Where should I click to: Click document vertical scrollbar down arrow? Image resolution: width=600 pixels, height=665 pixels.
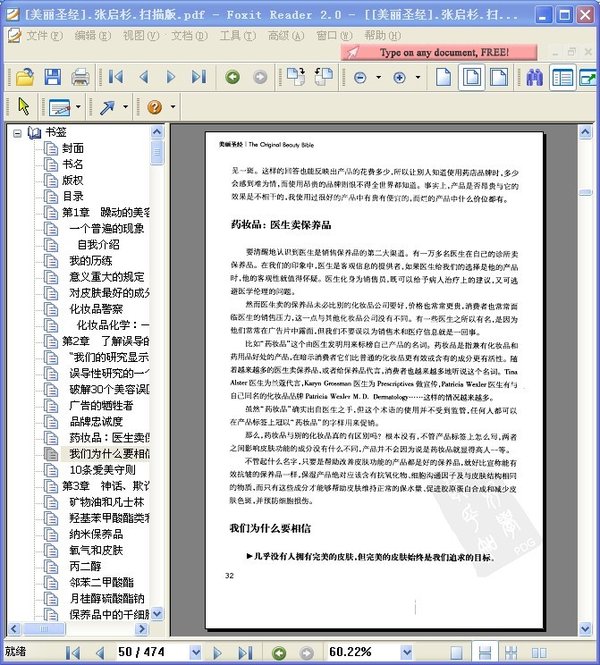(585, 628)
